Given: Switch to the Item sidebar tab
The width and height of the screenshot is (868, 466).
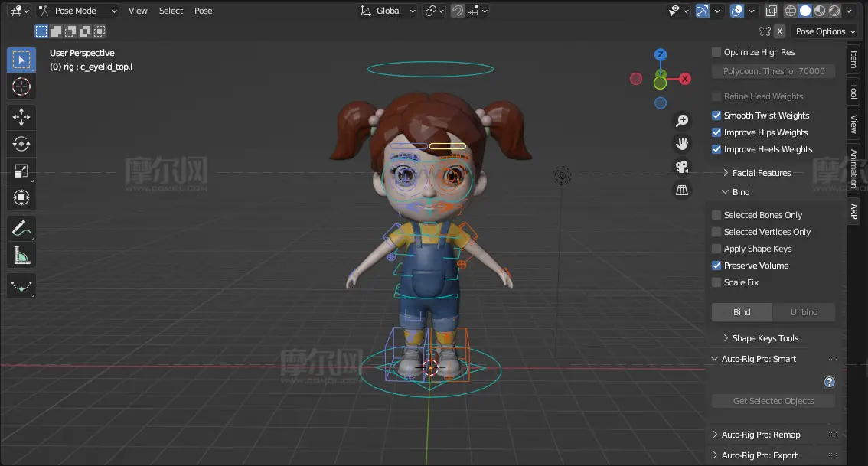Looking at the screenshot, I should [854, 59].
